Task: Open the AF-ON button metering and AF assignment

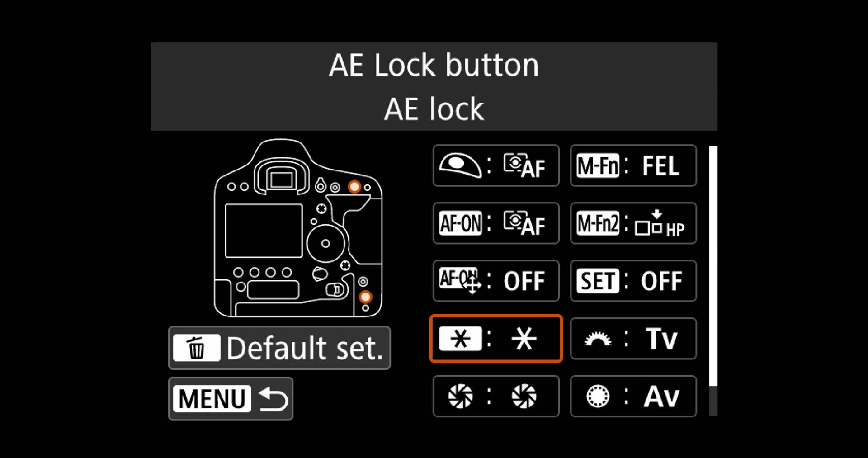Action: click(496, 223)
